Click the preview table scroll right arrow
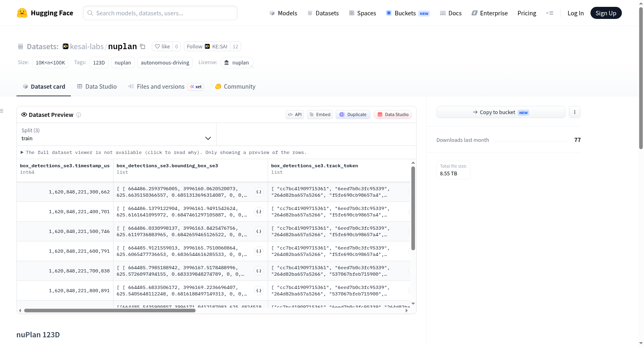The height and width of the screenshot is (347, 644). click(x=407, y=311)
